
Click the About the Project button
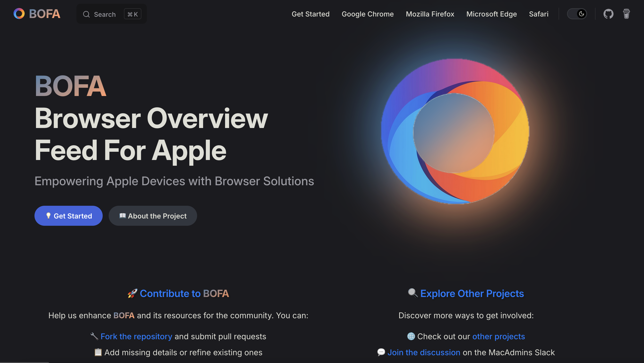click(153, 216)
